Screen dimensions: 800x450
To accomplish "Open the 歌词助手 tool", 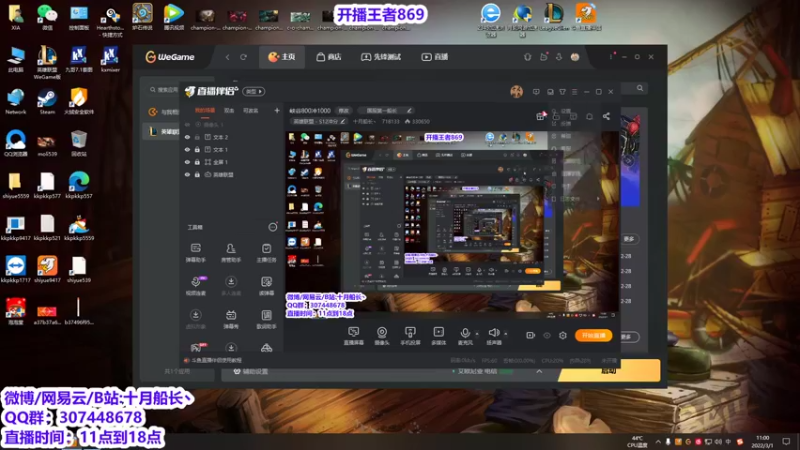I will click(266, 319).
